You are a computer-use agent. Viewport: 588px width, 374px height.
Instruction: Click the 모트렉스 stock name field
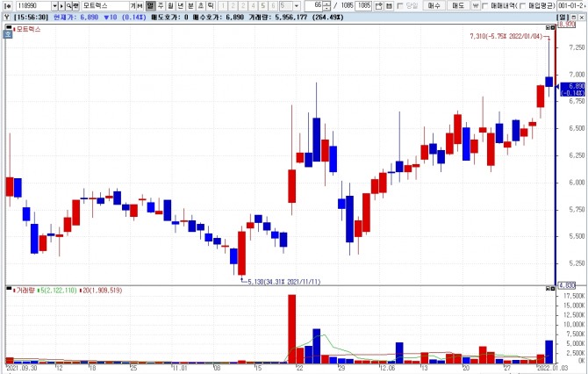[x=105, y=6]
